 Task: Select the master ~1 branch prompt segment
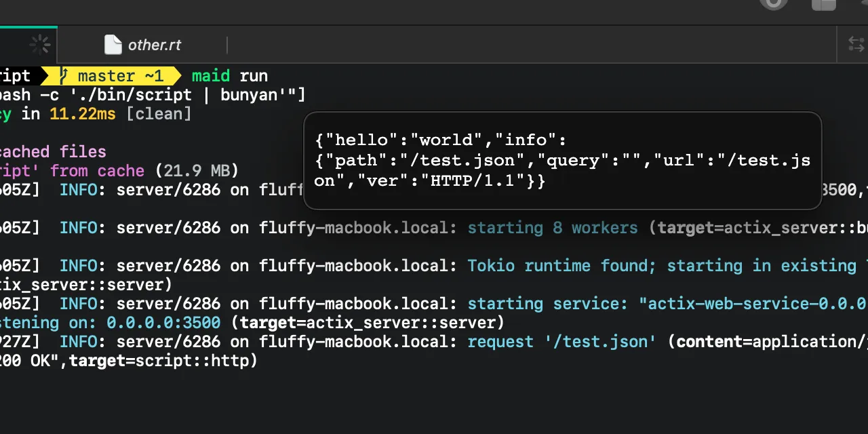tap(119, 76)
